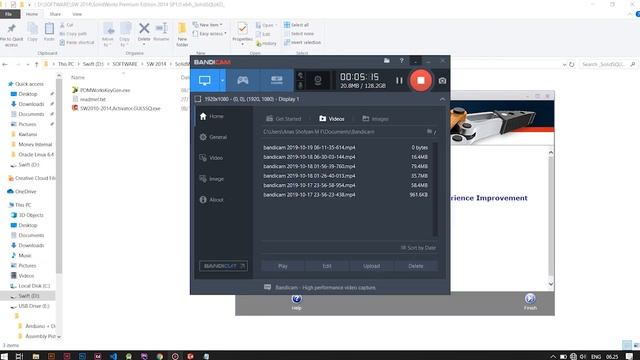Screen dimensions: 640x360
Task: Select USB Drive (E:) in navigation pane
Action: 30,306
